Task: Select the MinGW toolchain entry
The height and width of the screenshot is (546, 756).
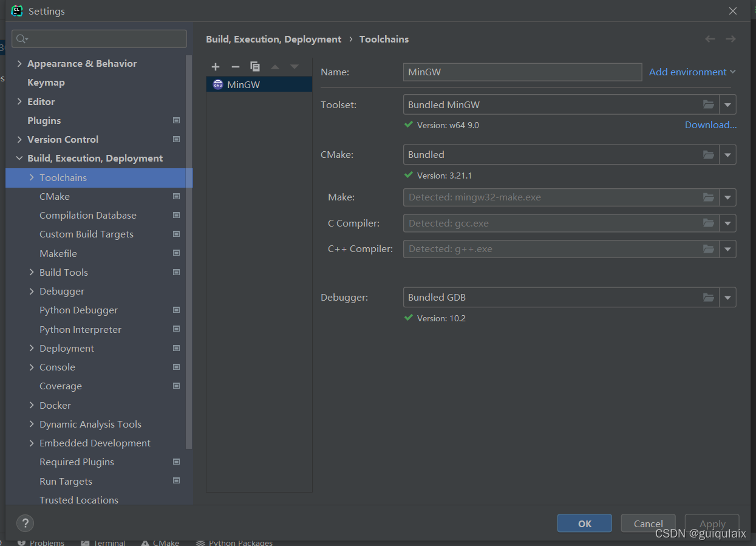Action: 259,84
